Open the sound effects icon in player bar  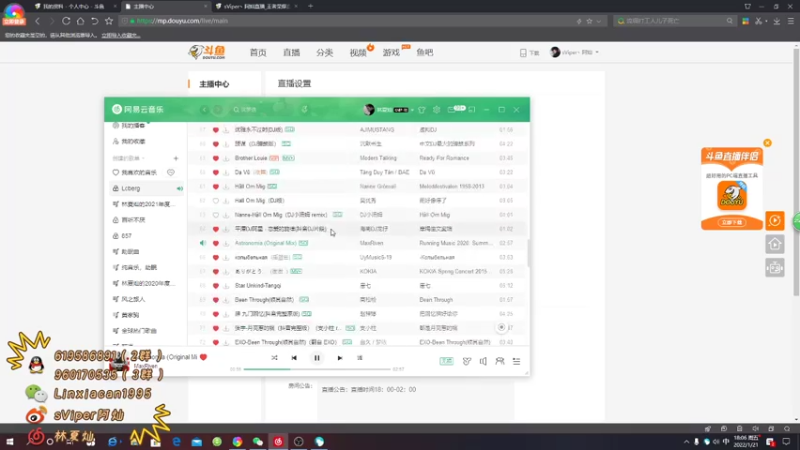pyautogui.click(x=467, y=361)
